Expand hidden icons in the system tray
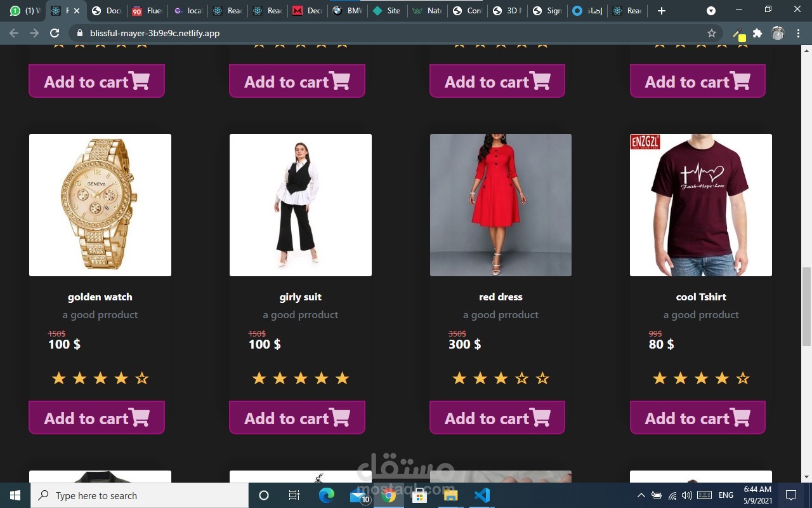 641,495
